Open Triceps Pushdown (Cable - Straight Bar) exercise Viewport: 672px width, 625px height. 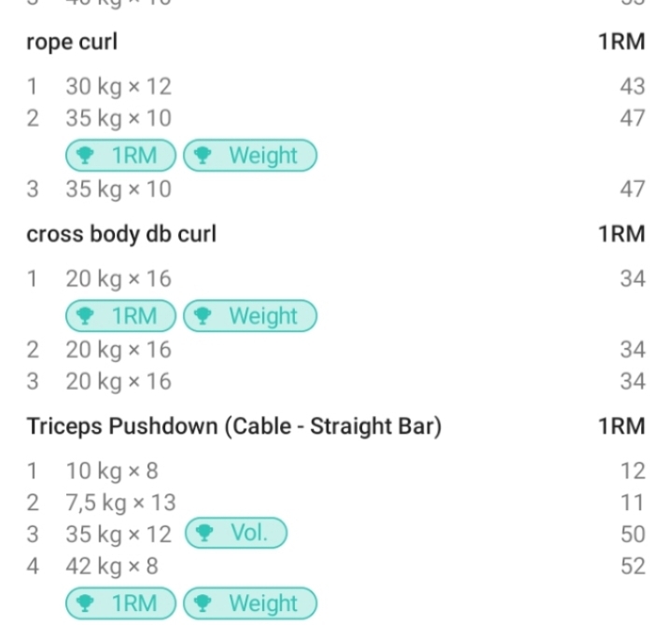pos(233,427)
